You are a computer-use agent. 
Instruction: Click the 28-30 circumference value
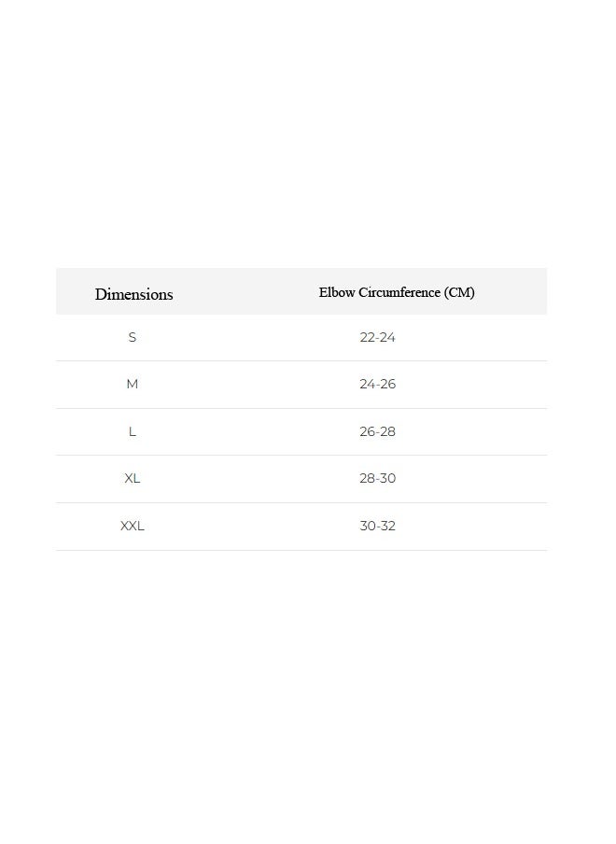tap(377, 479)
